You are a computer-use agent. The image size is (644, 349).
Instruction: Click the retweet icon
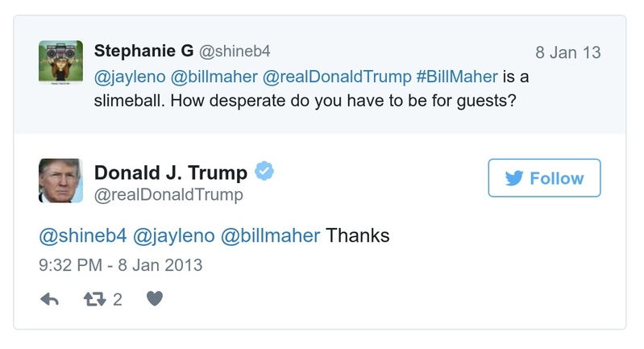pos(96,299)
